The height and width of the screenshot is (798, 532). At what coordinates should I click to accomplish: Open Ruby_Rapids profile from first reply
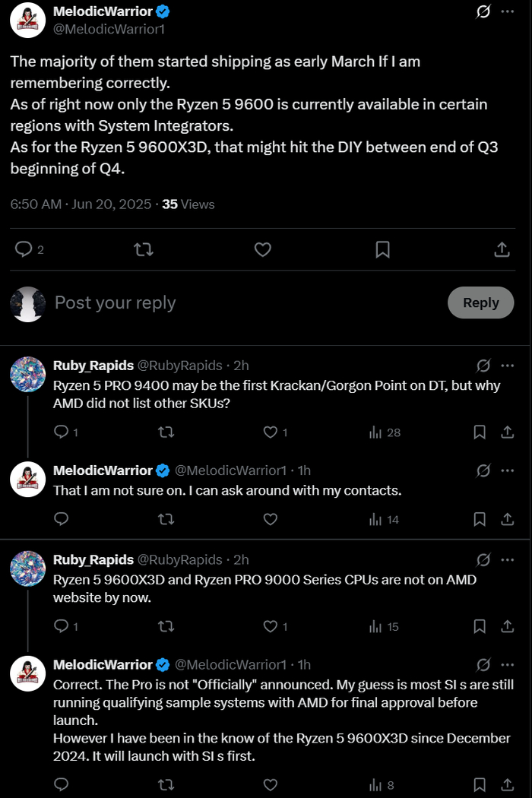93,366
